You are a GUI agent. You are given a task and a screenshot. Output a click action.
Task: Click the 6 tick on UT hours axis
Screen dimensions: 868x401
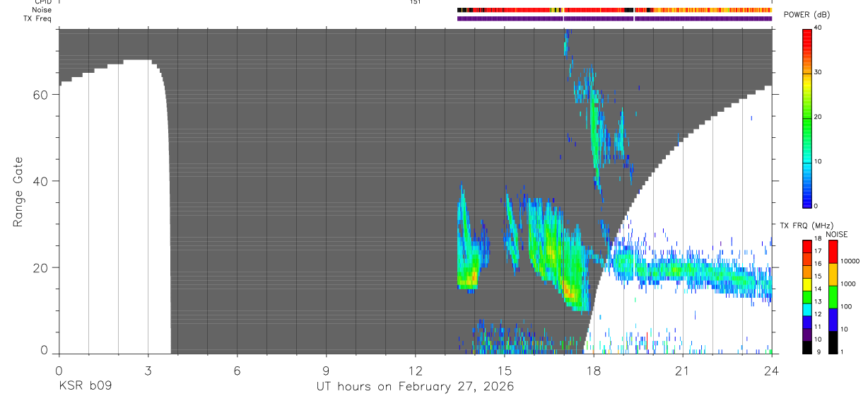237,371
